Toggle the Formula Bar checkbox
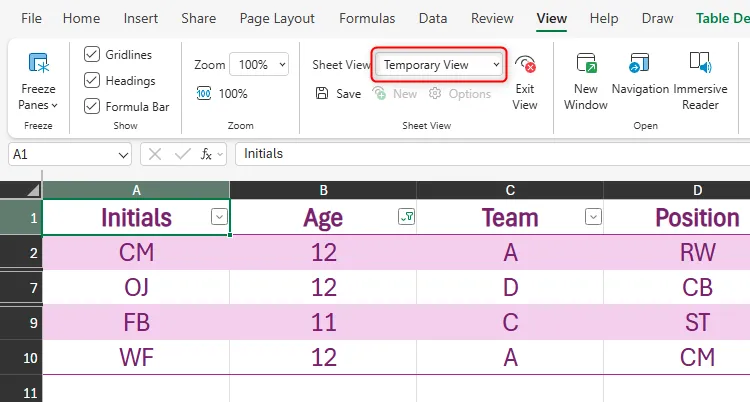The image size is (750, 402). click(92, 106)
